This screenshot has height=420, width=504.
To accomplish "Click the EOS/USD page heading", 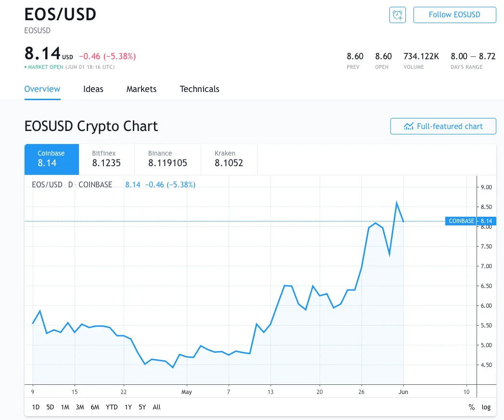I will pyautogui.click(x=60, y=14).
